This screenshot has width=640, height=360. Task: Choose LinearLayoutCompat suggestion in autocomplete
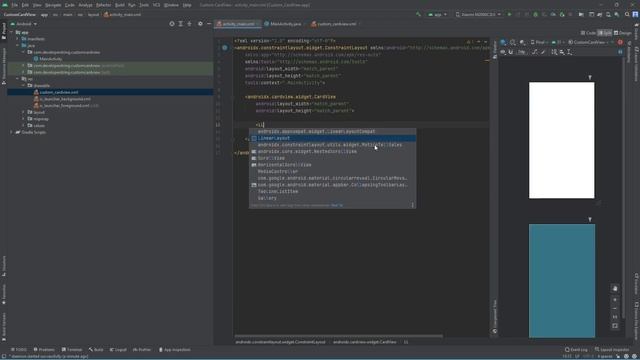coord(333,131)
